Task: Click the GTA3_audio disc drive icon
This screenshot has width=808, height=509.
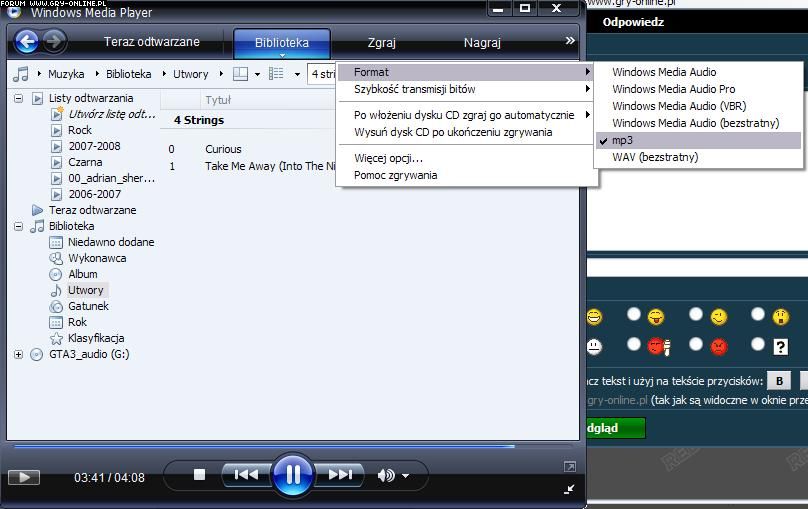Action: coord(36,354)
